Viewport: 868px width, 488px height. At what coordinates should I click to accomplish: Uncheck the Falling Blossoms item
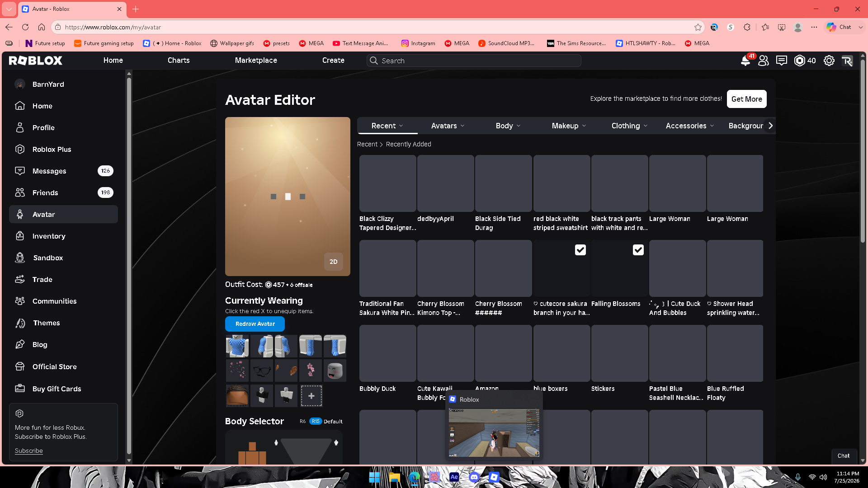pyautogui.click(x=638, y=250)
